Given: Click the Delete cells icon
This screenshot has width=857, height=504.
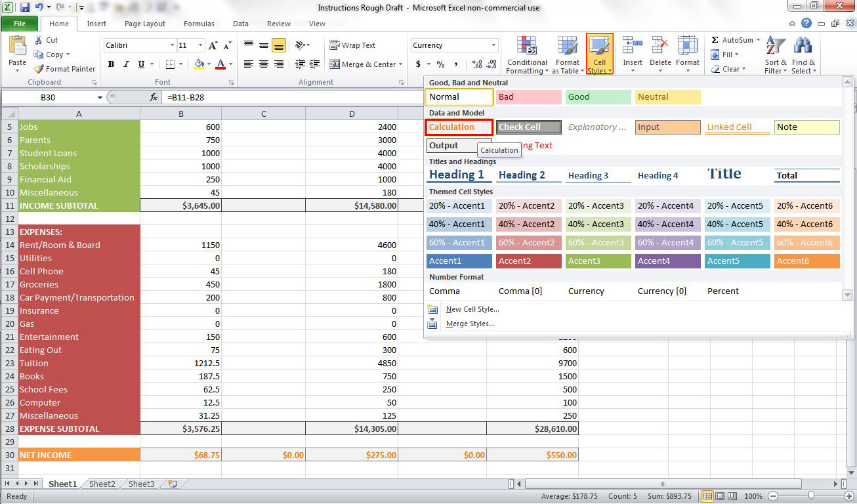Looking at the screenshot, I should coord(660,46).
